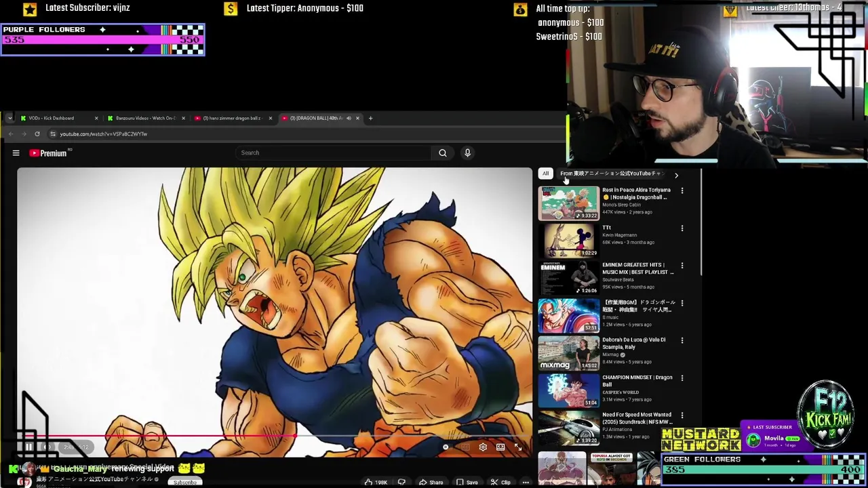This screenshot has width=868, height=488.
Task: Close the VODs - Kick Dashboard tab
Action: click(x=96, y=119)
